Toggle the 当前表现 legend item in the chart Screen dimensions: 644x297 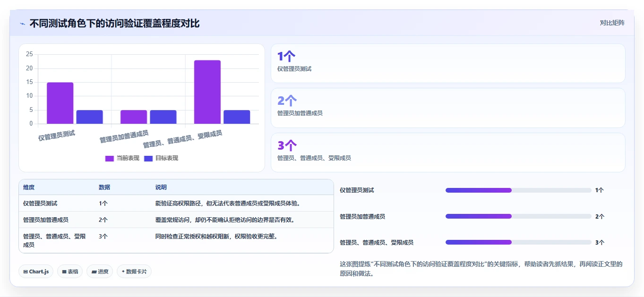pos(122,158)
